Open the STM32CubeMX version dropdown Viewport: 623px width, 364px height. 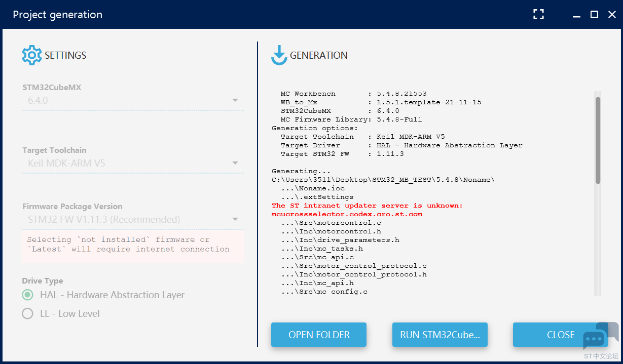click(x=133, y=101)
